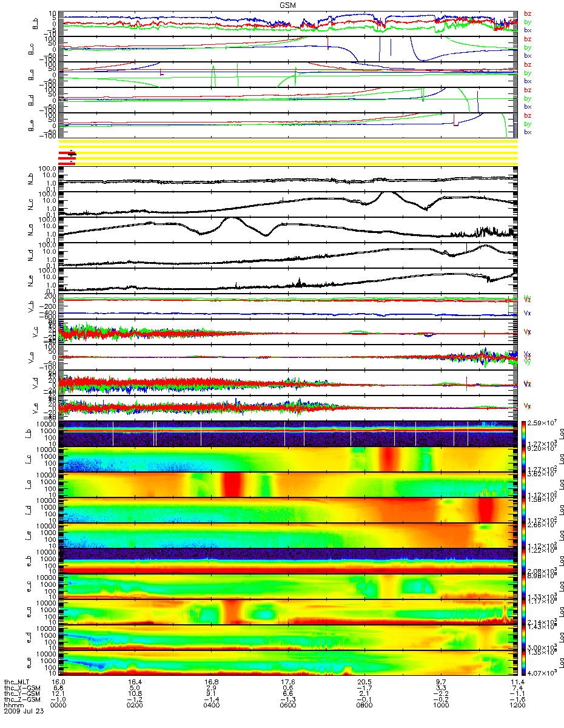Image resolution: width=564 pixels, height=728 pixels.
Task: Select the V_c velocity panel
Action: pos(288,332)
